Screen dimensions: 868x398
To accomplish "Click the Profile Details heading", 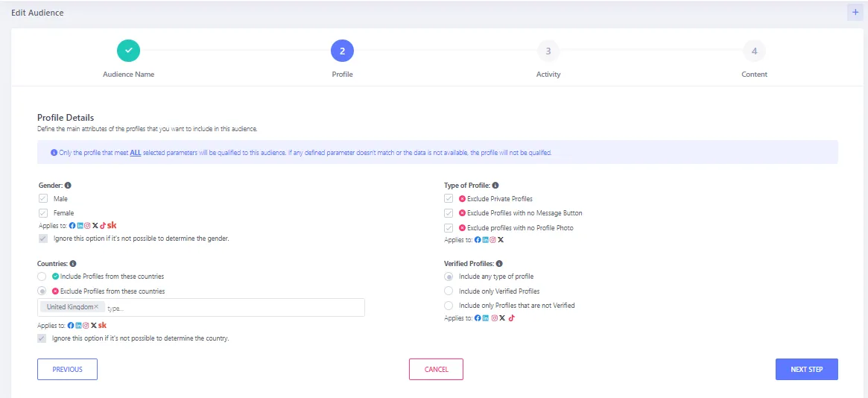I will (66, 117).
